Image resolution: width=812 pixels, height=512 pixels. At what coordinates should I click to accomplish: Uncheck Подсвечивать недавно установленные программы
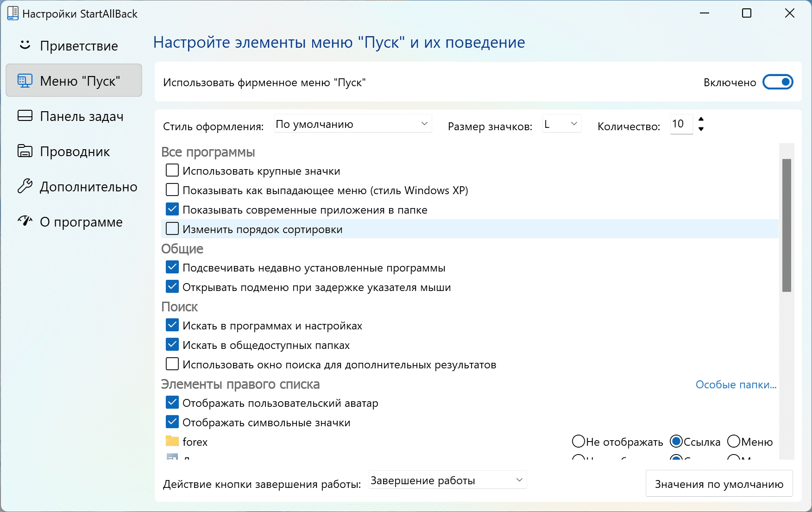172,267
